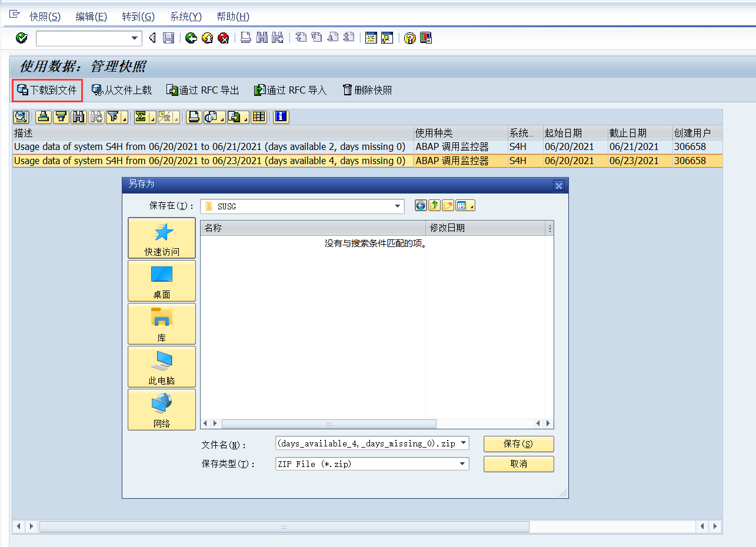Open the Find function in the grid toolbar
The height and width of the screenshot is (547, 756).
pyautogui.click(x=78, y=117)
